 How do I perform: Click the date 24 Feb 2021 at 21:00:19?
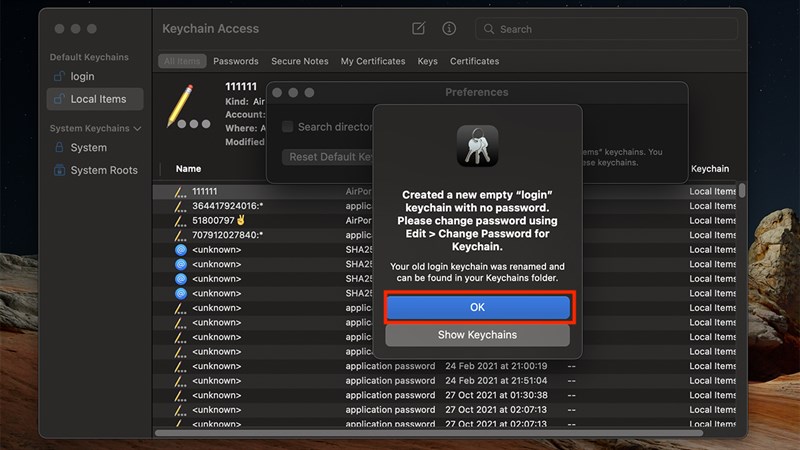(496, 366)
